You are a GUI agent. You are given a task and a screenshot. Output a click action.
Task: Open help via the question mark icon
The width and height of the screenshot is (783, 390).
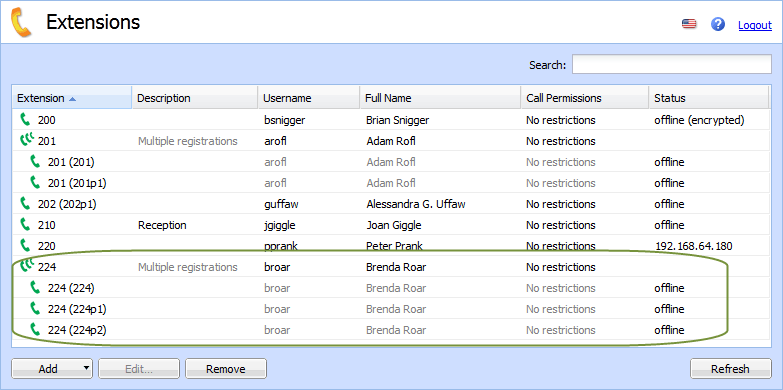718,23
